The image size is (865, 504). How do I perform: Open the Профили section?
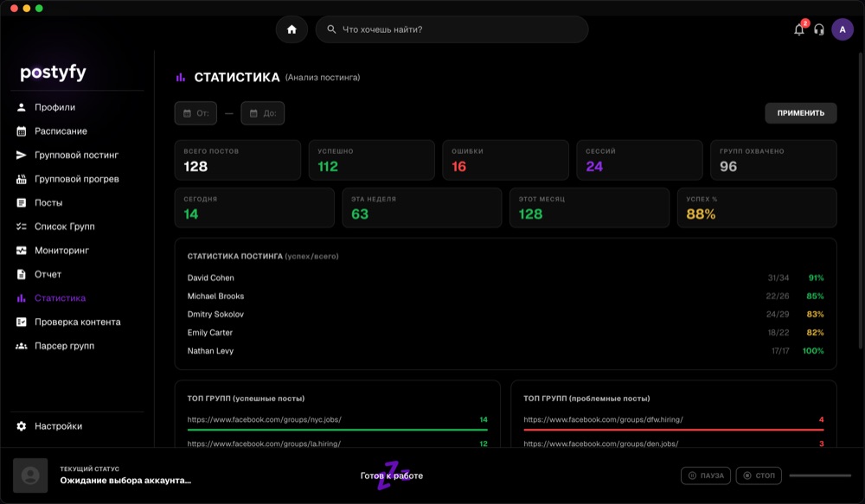pyautogui.click(x=54, y=107)
